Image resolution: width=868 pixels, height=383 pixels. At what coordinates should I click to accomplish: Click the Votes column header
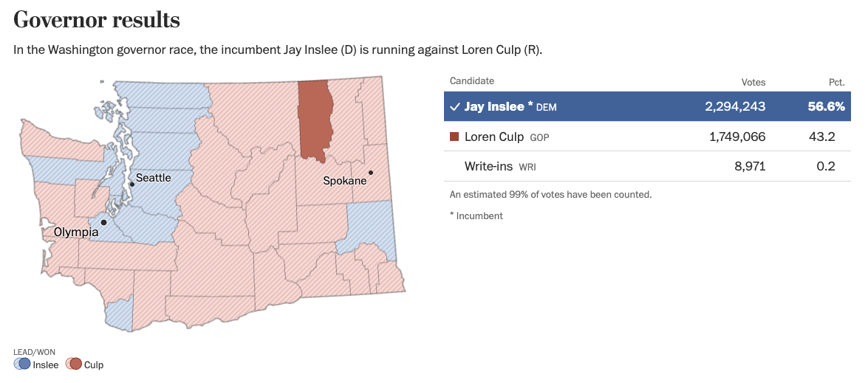click(x=753, y=83)
